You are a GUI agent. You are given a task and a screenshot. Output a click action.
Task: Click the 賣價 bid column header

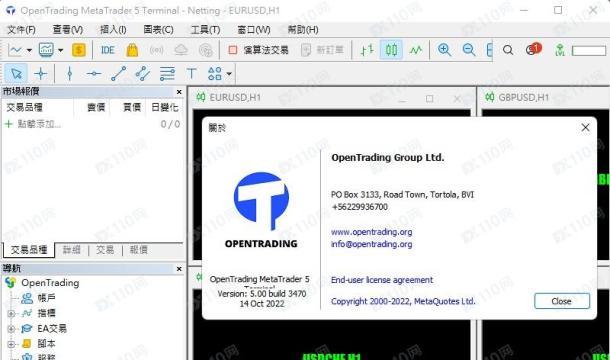[x=96, y=107]
